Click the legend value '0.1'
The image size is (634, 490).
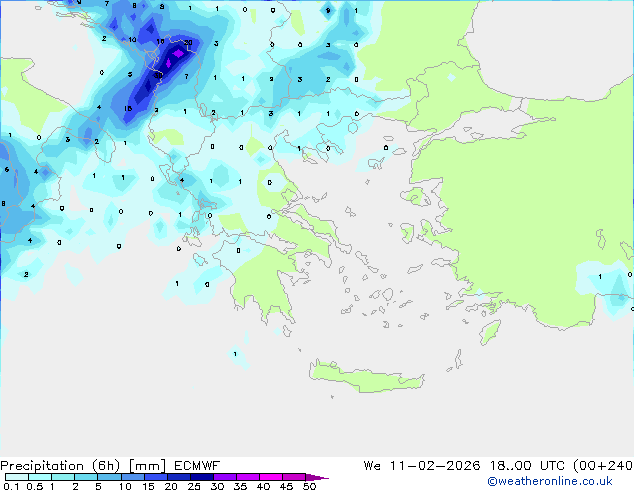11,486
